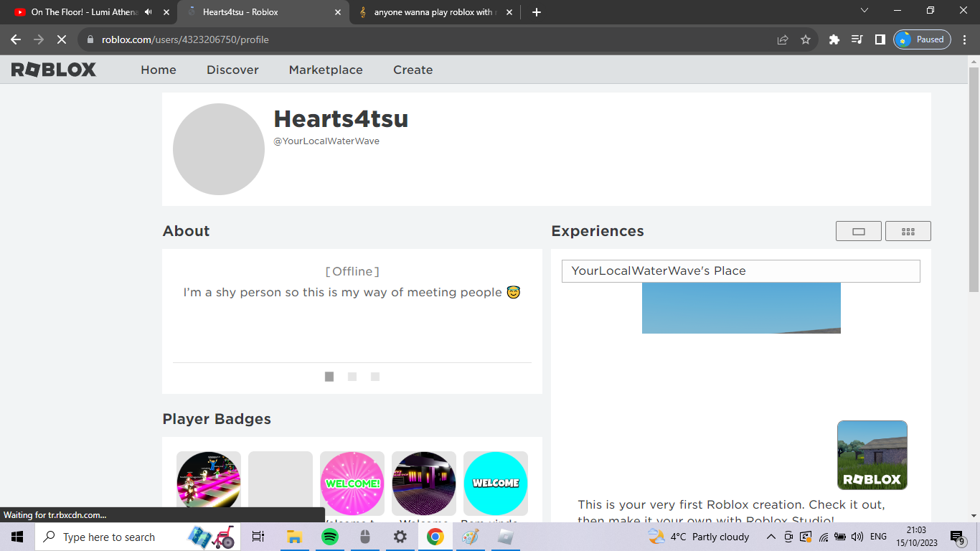
Task: Open the taskbar volume control
Action: pos(857,537)
